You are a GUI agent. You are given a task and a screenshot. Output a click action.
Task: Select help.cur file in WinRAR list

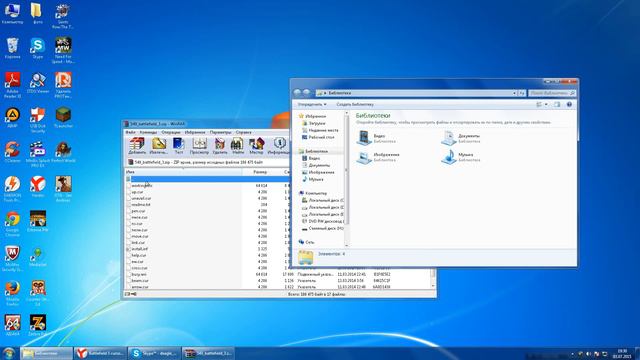(139, 255)
